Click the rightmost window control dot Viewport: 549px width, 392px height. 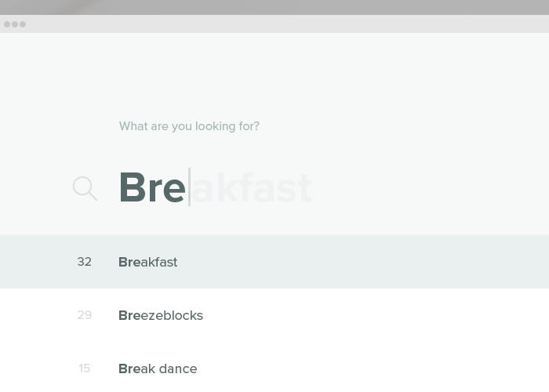(x=23, y=24)
